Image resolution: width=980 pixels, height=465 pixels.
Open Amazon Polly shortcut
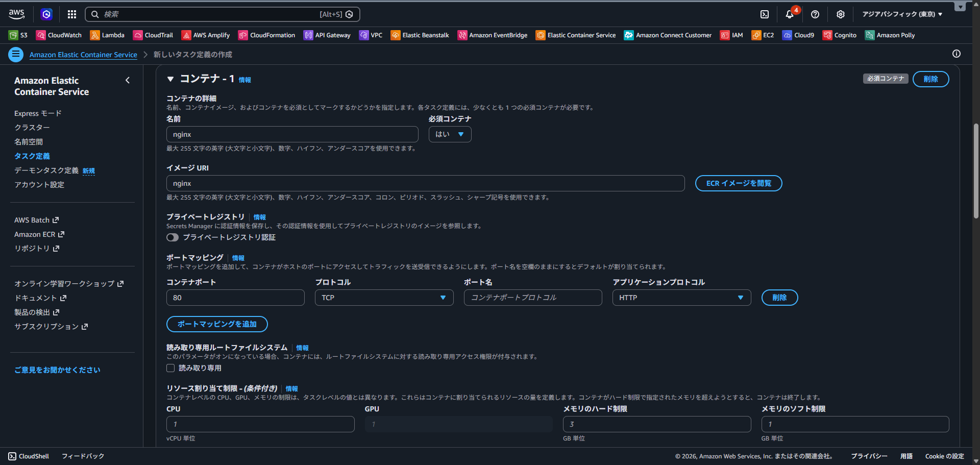point(890,35)
